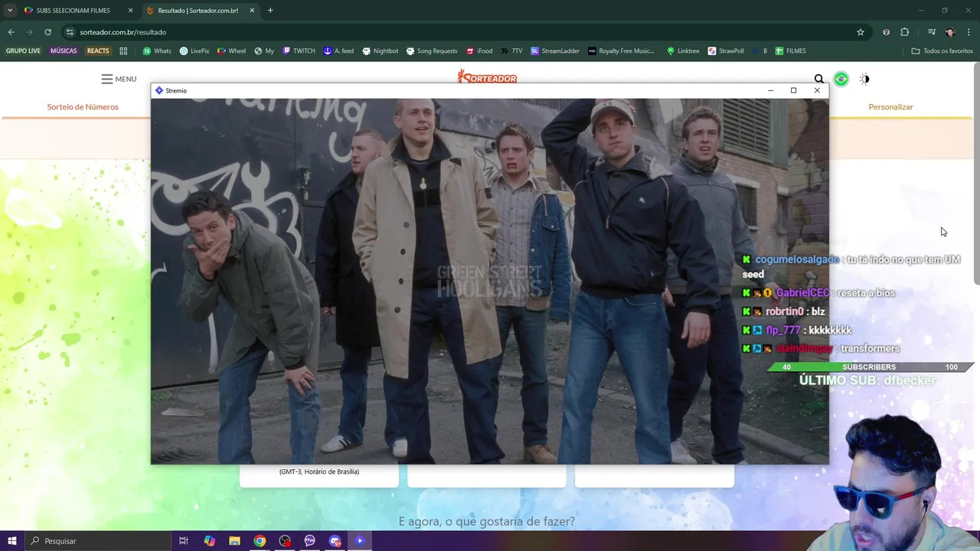Switch to OBS Studio in the taskbar
This screenshot has width=980, height=551.
285,541
